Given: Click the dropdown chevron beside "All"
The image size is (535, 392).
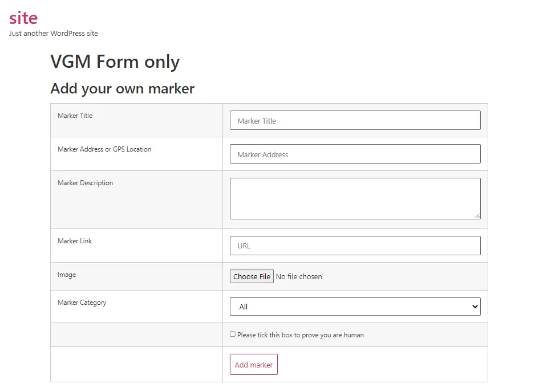Looking at the screenshot, I should 474,307.
